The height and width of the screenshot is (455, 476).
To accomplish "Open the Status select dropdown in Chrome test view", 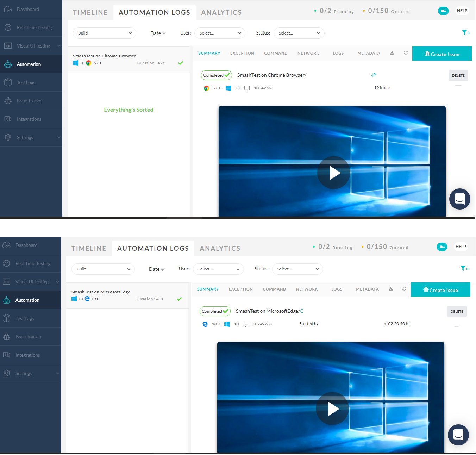I will [299, 33].
